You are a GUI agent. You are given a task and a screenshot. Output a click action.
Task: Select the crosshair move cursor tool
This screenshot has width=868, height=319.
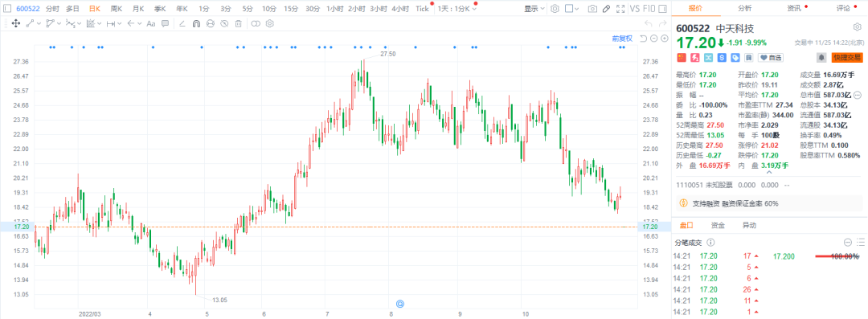[16, 24]
